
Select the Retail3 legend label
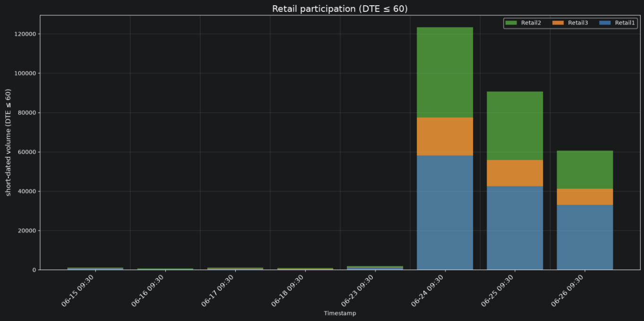(x=578, y=23)
